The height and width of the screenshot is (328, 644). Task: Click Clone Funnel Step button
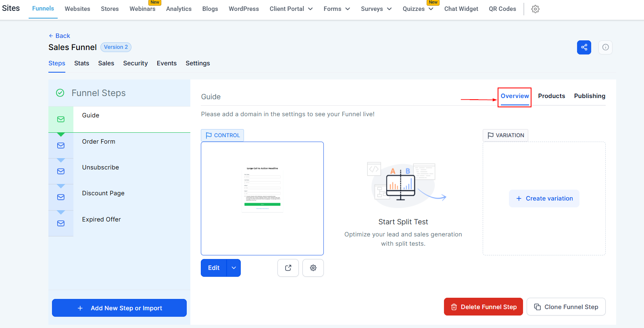[x=566, y=307]
